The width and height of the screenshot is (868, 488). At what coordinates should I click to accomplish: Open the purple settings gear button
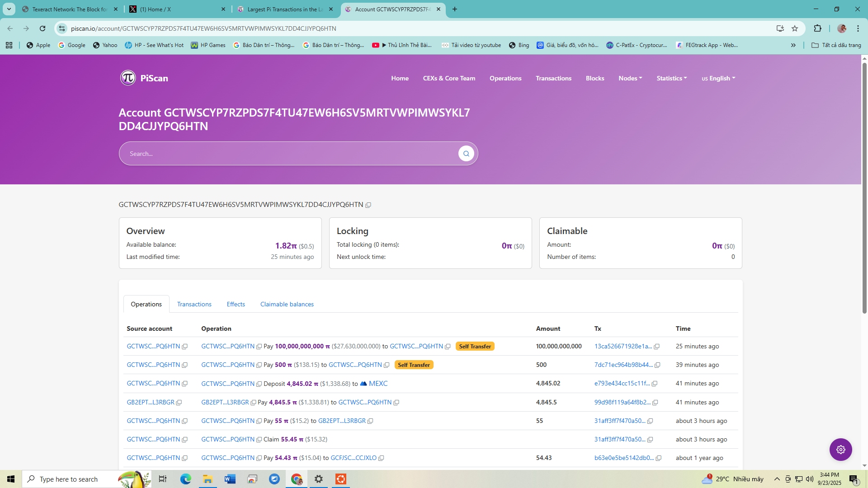(x=840, y=450)
